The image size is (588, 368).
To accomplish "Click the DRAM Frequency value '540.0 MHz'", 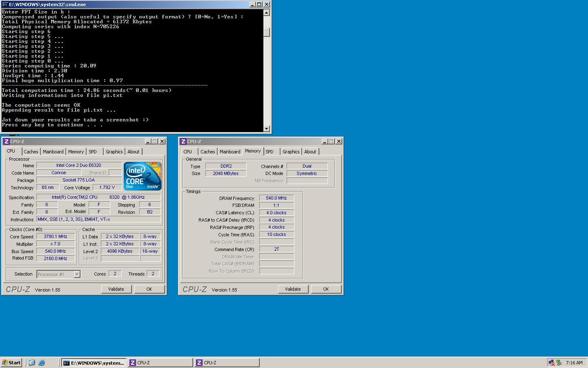I will [276, 198].
